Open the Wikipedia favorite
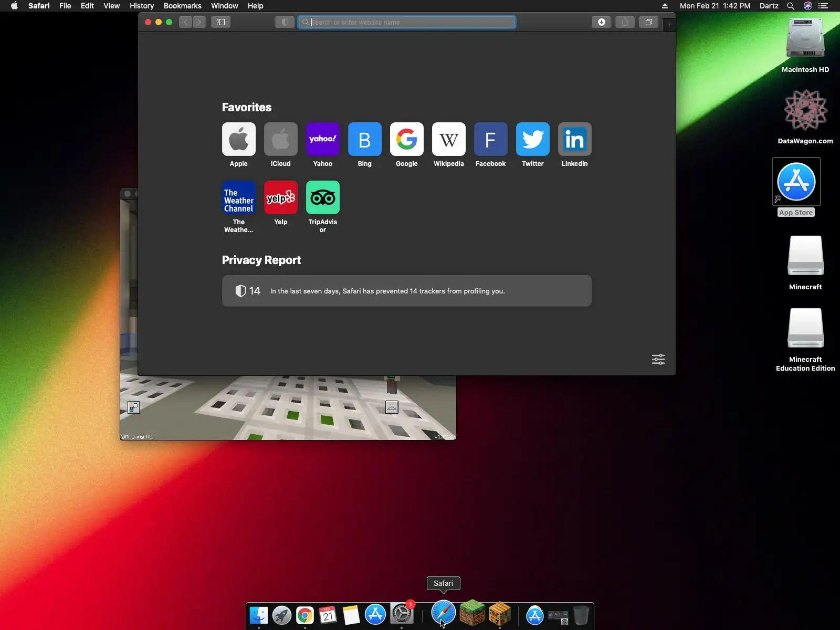Viewport: 840px width, 630px height. [449, 139]
